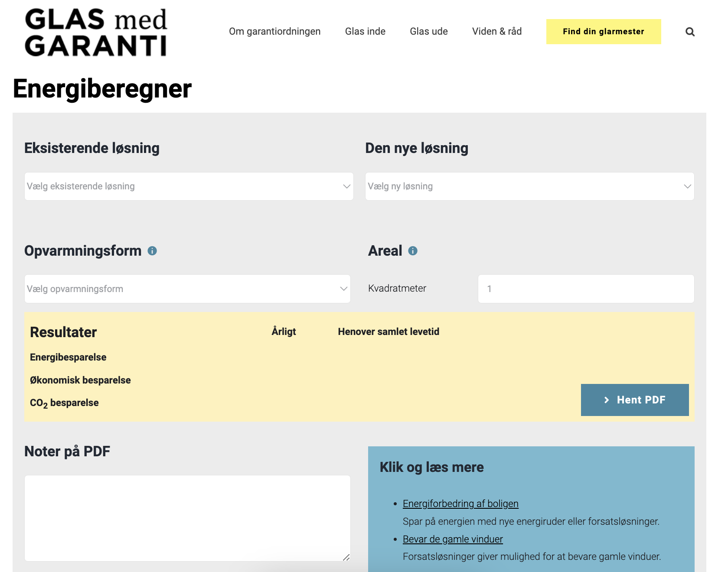Select Glas ude in navigation
Image resolution: width=728 pixels, height=572 pixels.
click(428, 32)
